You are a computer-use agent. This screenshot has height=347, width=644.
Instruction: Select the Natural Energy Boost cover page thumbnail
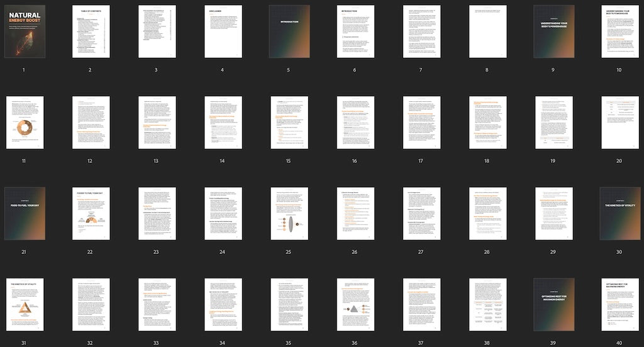pos(25,31)
